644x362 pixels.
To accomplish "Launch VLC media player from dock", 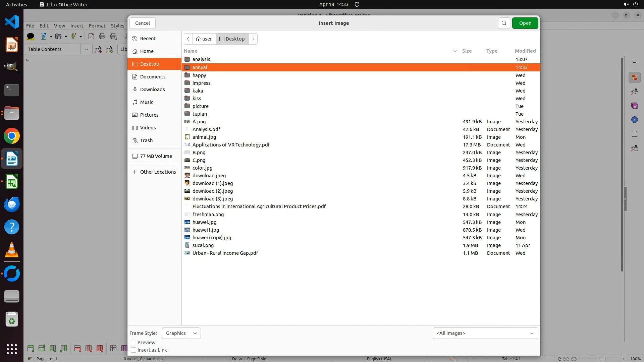I will (12, 250).
